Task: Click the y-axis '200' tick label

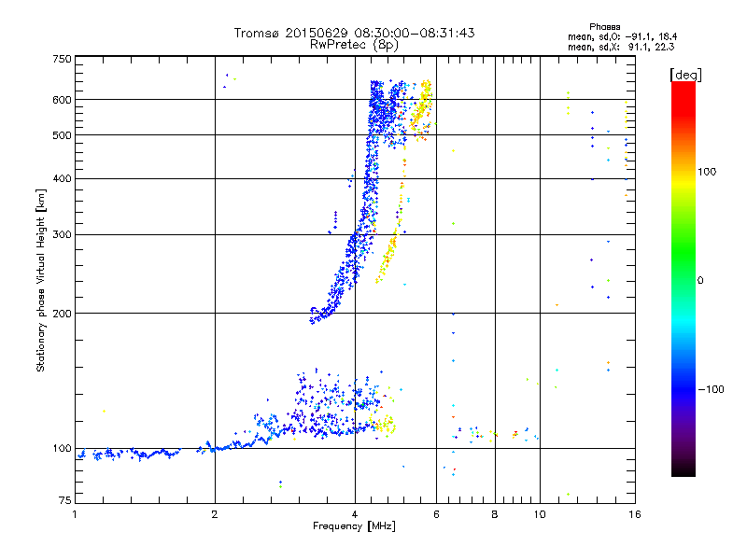Action: (x=62, y=314)
